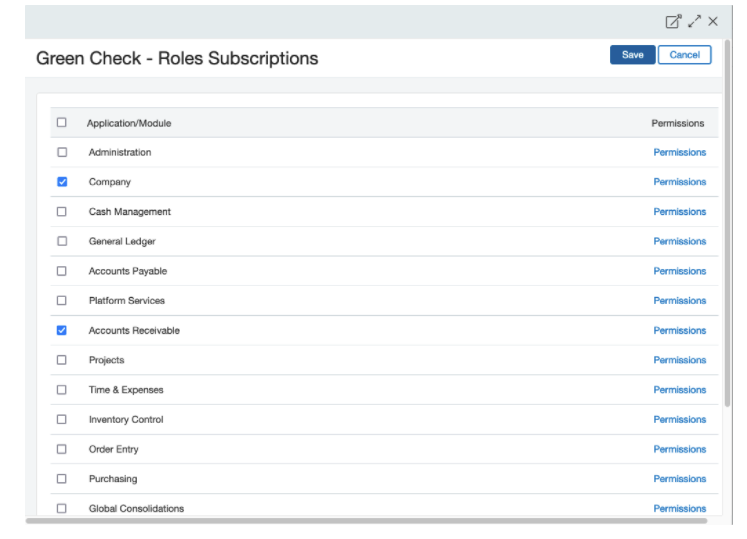This screenshot has height=539, width=747.
Task: Open Permissions link for Global Consolidations
Action: pos(679,508)
